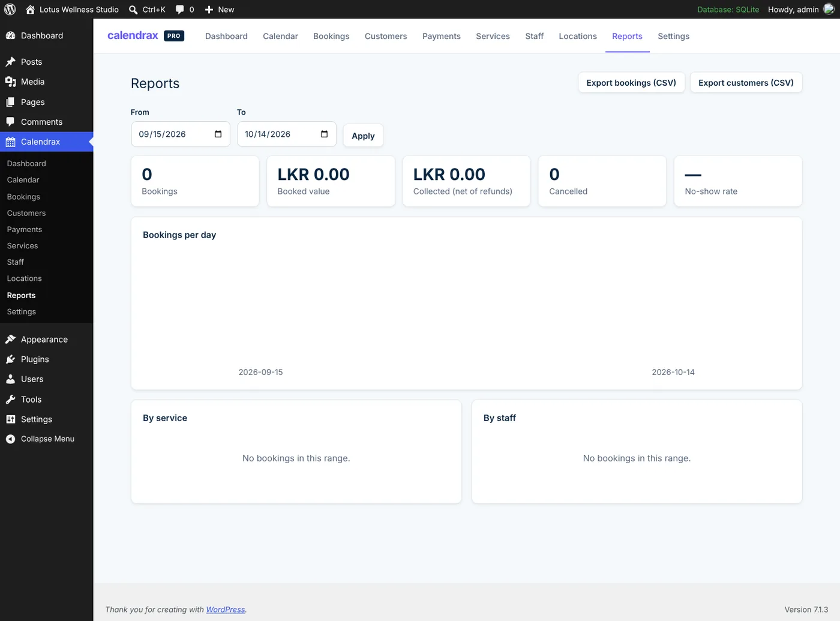Click the plus icon next to New

(209, 10)
